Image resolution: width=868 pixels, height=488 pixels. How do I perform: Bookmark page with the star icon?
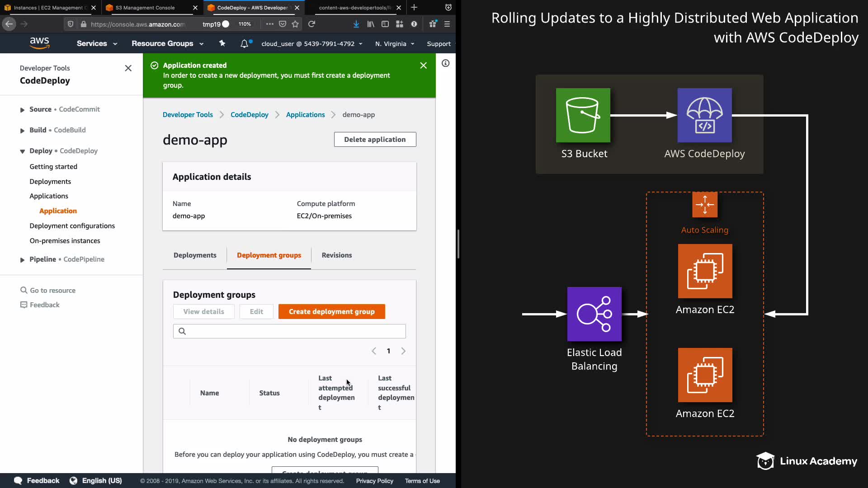(x=295, y=24)
